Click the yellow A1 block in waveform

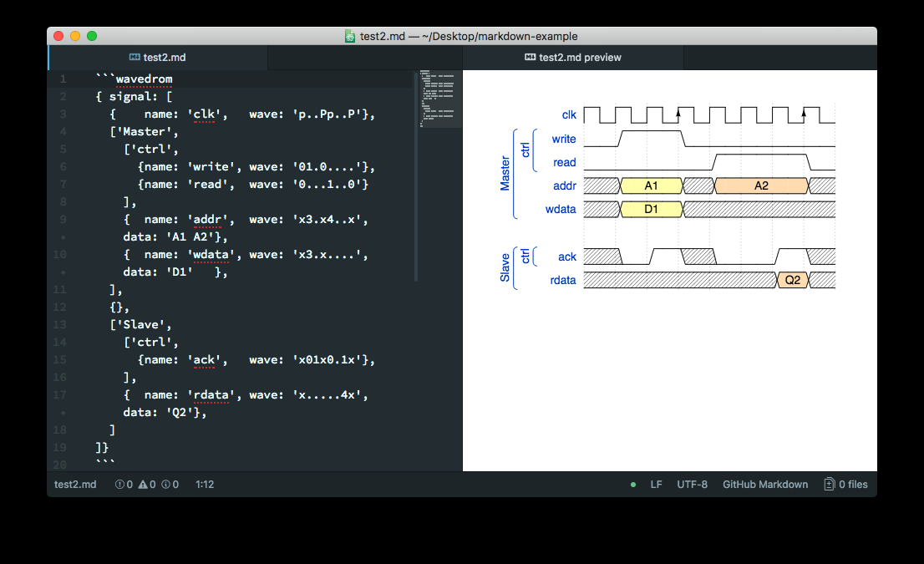(x=652, y=185)
